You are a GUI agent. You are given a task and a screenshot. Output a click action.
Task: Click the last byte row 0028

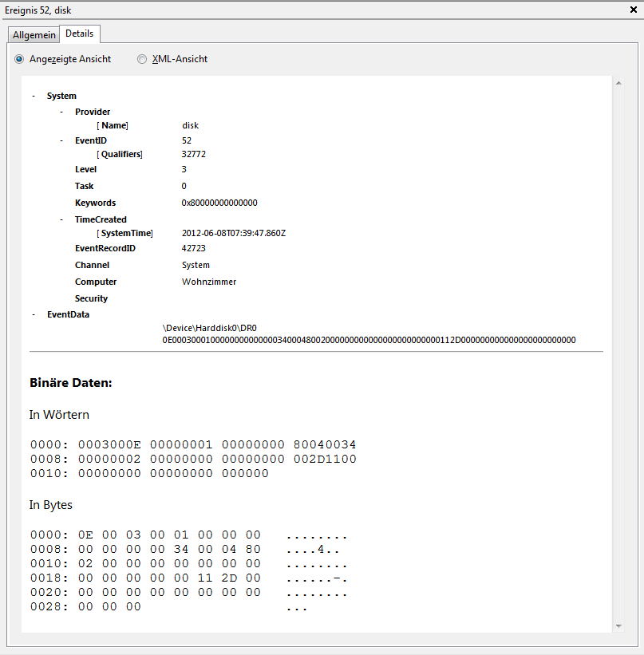[x=168, y=606]
